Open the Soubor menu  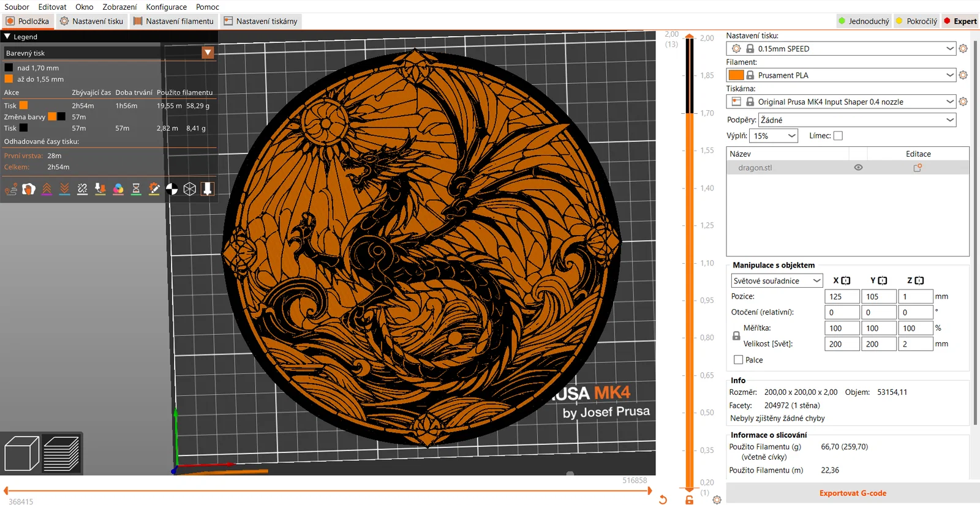(x=17, y=7)
